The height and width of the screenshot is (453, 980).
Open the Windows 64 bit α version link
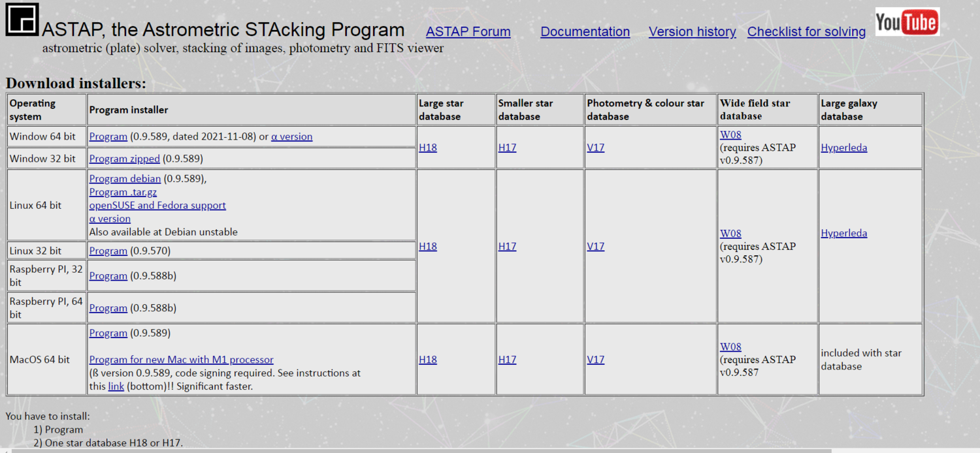[x=292, y=136]
